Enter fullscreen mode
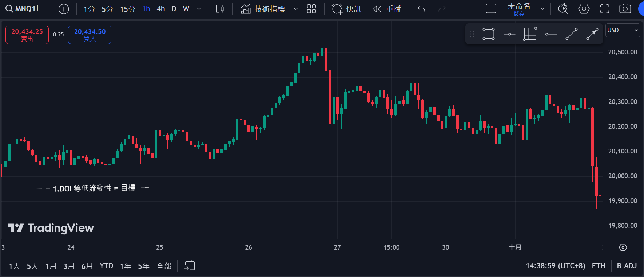 604,9
